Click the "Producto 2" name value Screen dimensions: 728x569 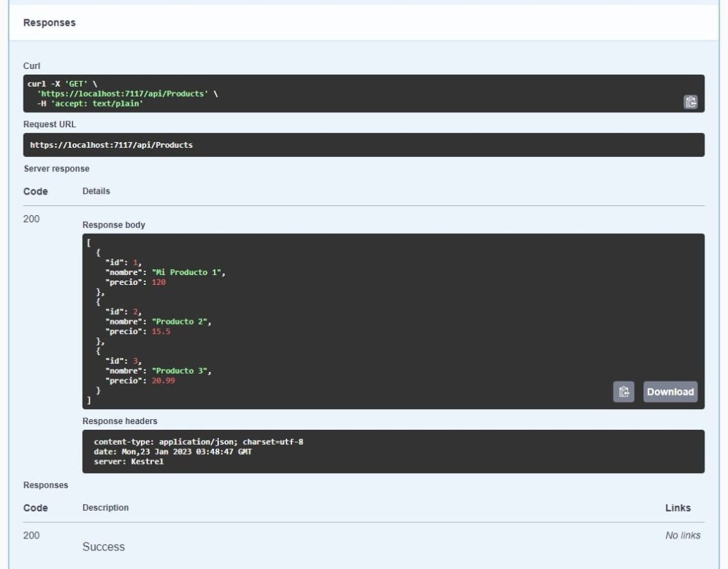pos(180,321)
